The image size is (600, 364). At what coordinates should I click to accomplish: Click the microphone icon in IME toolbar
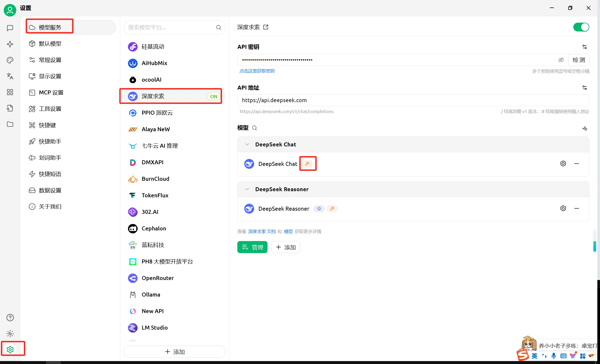554,356
